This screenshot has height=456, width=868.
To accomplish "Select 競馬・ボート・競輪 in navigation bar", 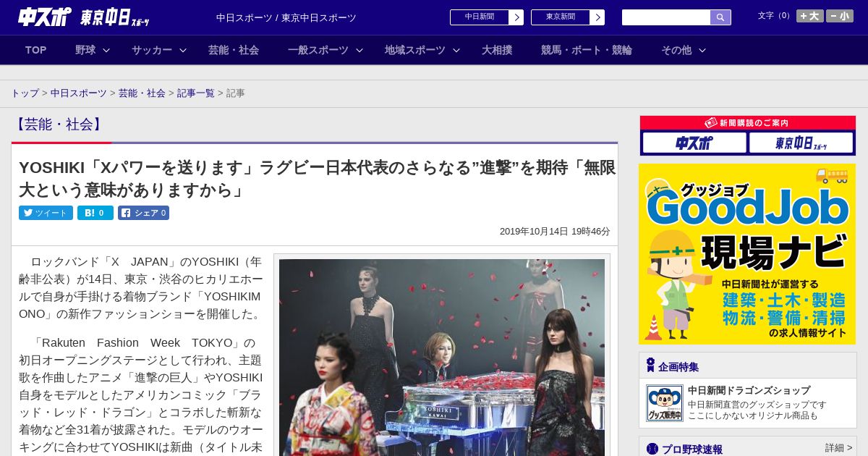I will (587, 50).
